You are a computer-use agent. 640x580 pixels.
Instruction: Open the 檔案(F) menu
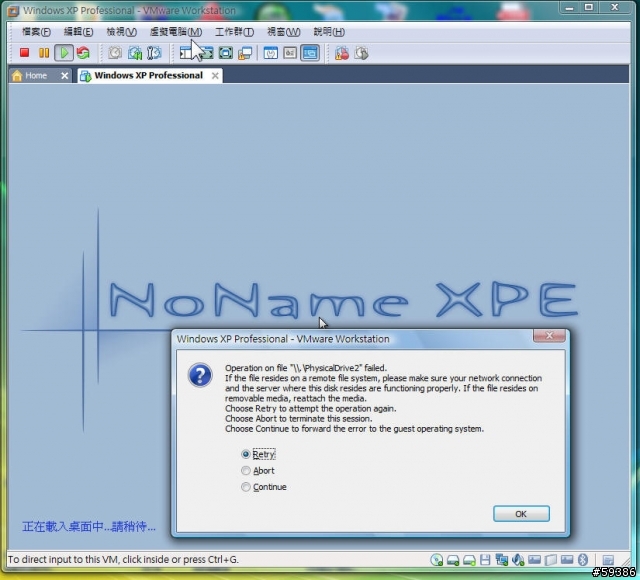click(x=36, y=32)
